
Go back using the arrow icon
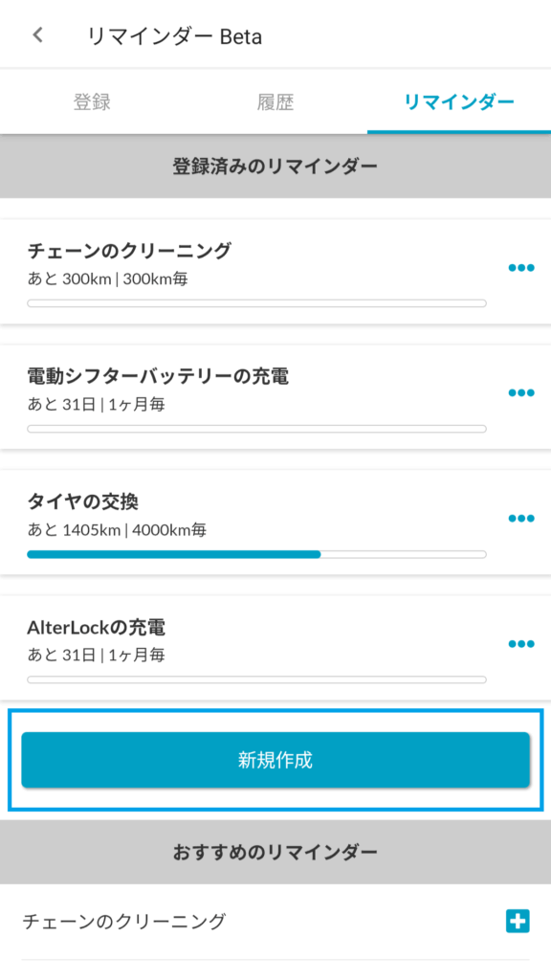(x=38, y=35)
